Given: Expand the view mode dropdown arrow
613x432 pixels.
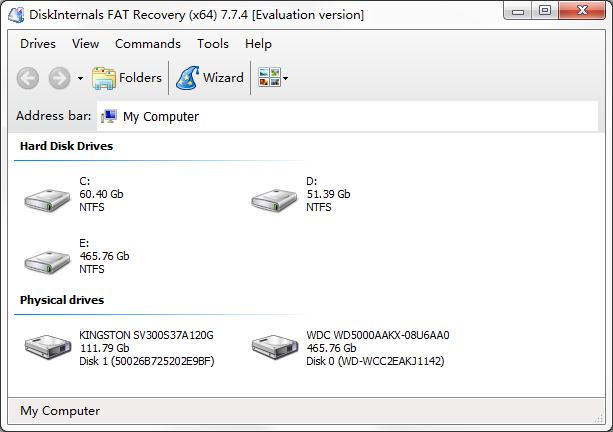Looking at the screenshot, I should click(285, 79).
